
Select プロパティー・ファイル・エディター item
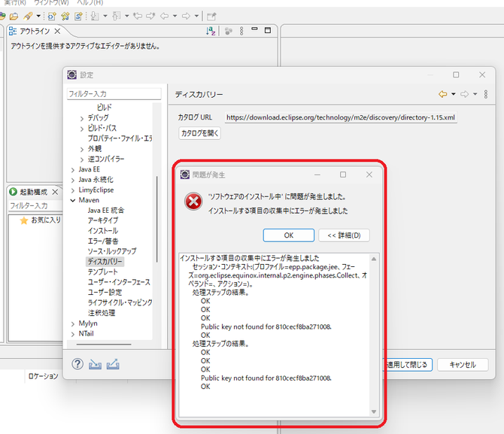click(120, 138)
